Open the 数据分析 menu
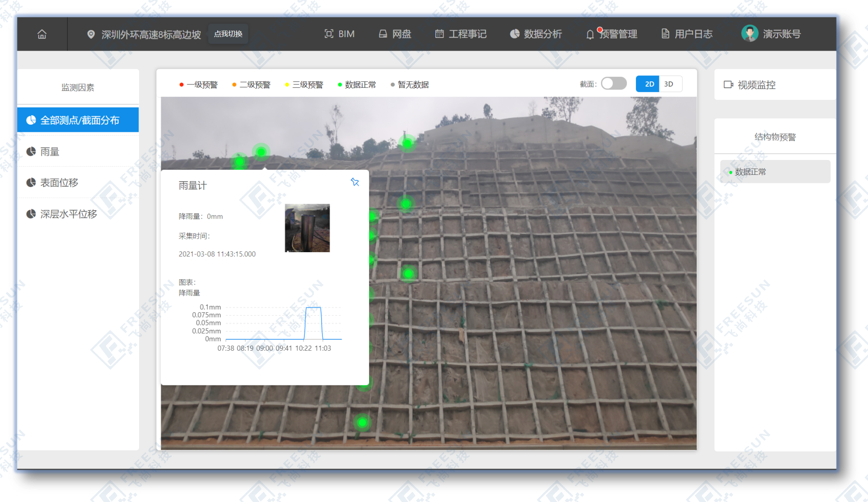The width and height of the screenshot is (868, 502). 536,34
